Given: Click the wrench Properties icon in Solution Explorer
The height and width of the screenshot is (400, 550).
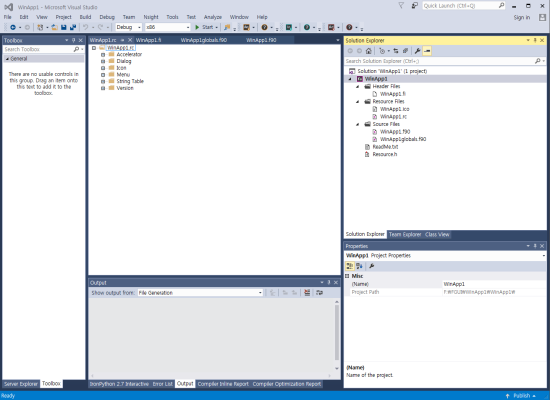Looking at the screenshot, I should tap(417, 51).
